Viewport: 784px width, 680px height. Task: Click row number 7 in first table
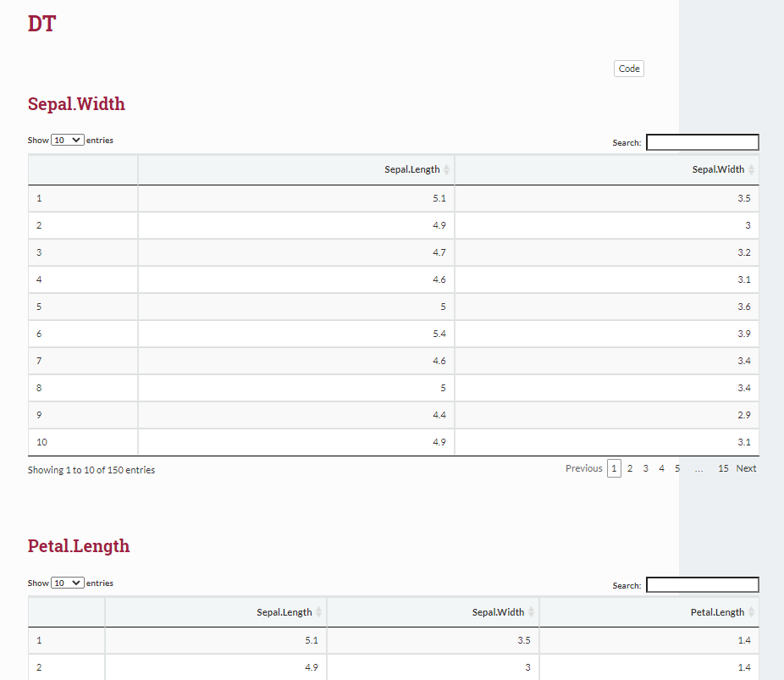coord(39,361)
